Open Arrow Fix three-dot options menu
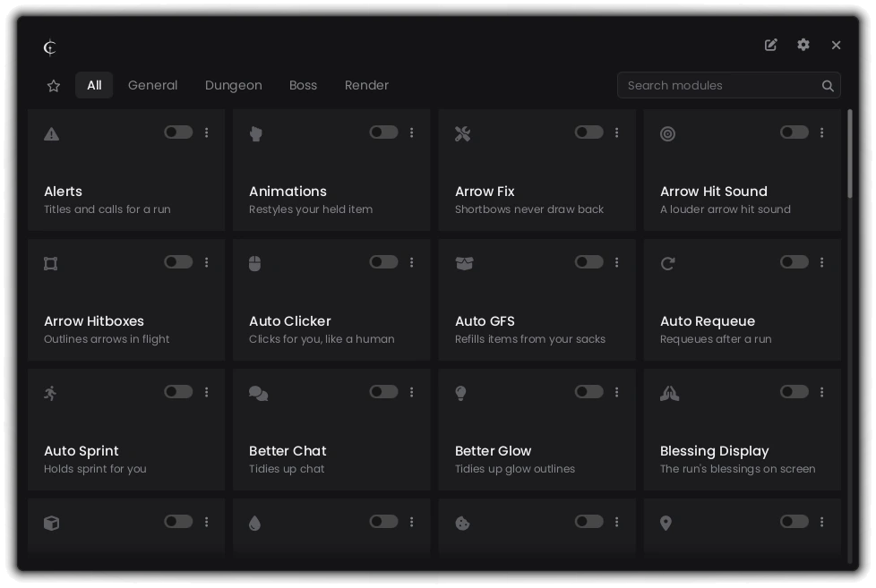876x588 pixels. coord(617,132)
